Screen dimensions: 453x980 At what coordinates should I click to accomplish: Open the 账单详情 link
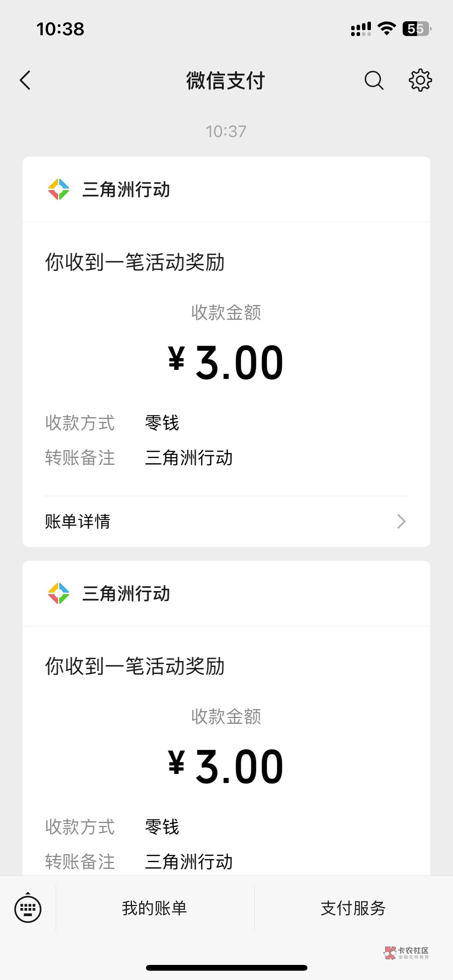[x=78, y=521]
